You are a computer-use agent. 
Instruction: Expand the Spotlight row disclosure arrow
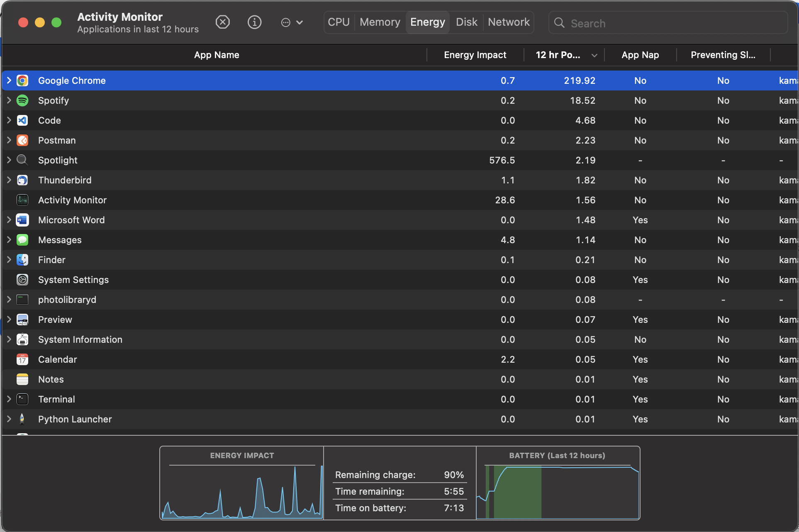tap(9, 160)
